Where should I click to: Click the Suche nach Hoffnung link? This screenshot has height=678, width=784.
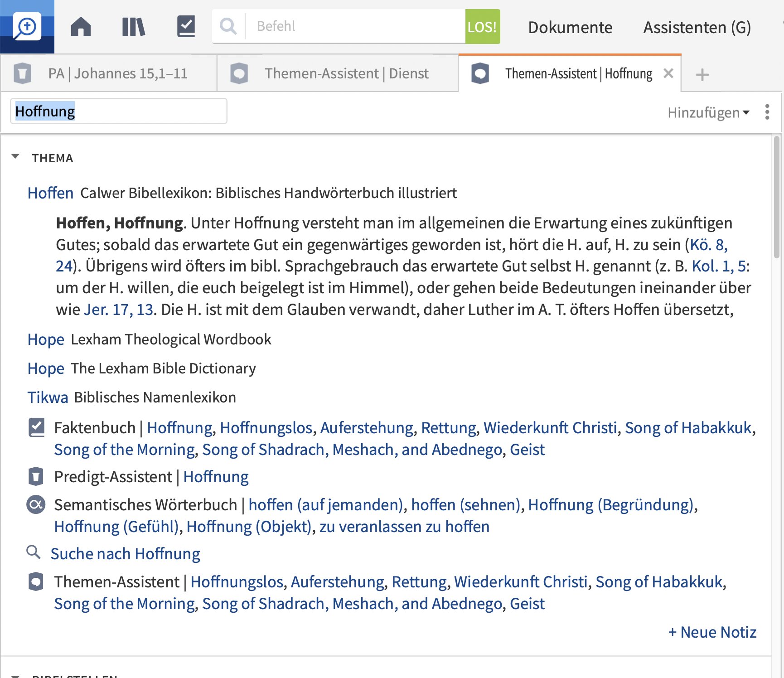pyautogui.click(x=125, y=554)
